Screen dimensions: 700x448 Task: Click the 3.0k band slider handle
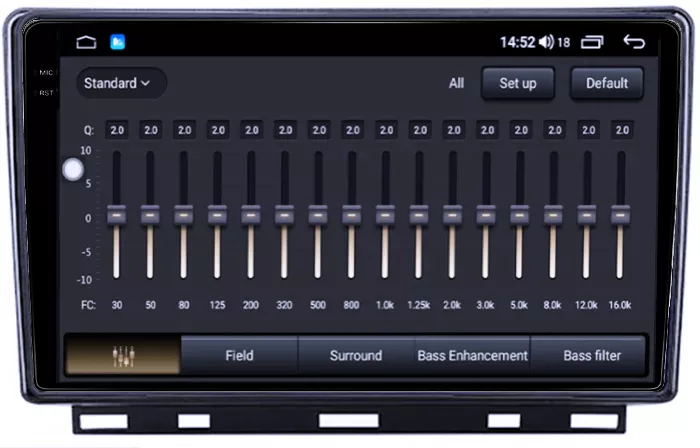click(x=486, y=215)
